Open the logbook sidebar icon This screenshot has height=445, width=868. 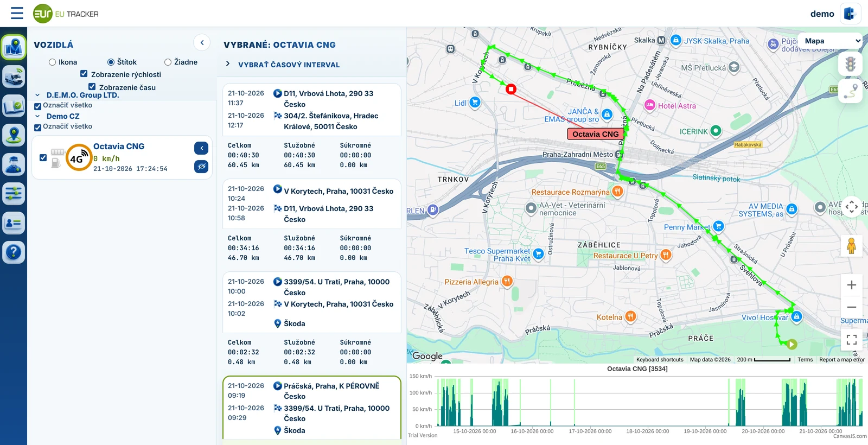click(x=14, y=106)
